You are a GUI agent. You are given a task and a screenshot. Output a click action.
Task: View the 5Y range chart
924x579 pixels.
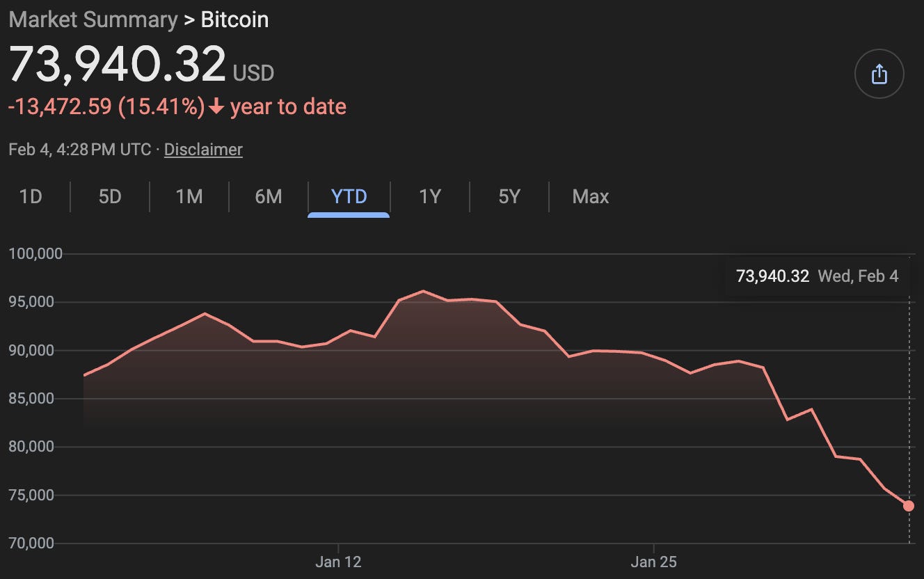(x=509, y=197)
